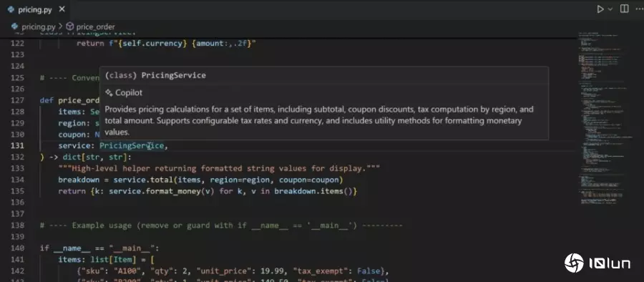The image size is (644, 282).
Task: Click the Python file icon on pricing.py tab
Action: click(x=11, y=9)
